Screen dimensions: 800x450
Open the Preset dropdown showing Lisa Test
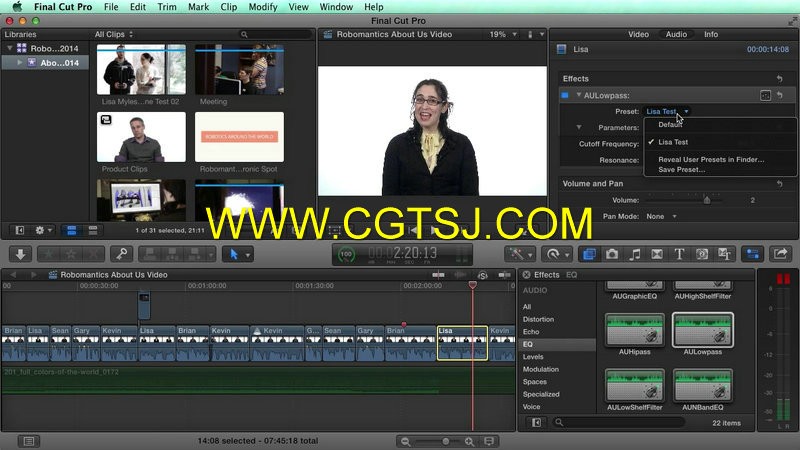667,111
